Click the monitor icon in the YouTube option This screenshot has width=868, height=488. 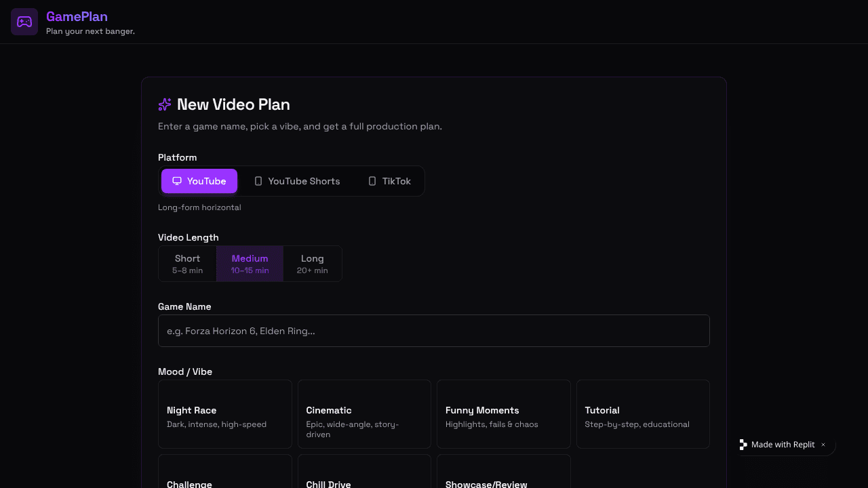(177, 181)
